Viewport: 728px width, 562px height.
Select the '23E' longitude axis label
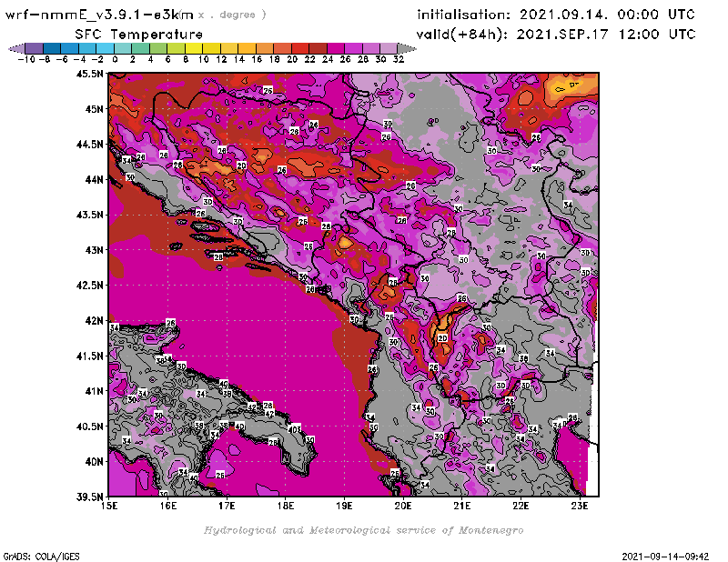click(580, 506)
